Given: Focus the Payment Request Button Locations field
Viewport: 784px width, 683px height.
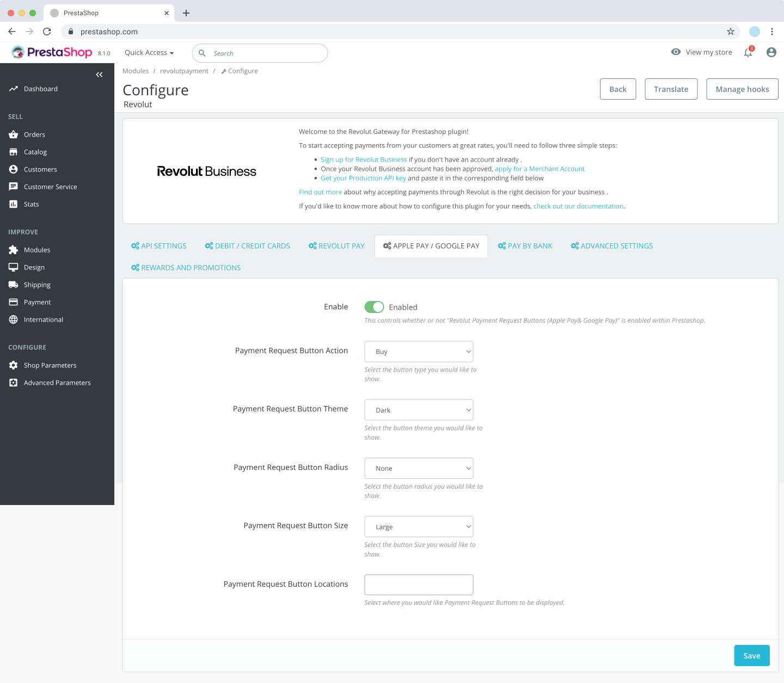Looking at the screenshot, I should [x=419, y=584].
